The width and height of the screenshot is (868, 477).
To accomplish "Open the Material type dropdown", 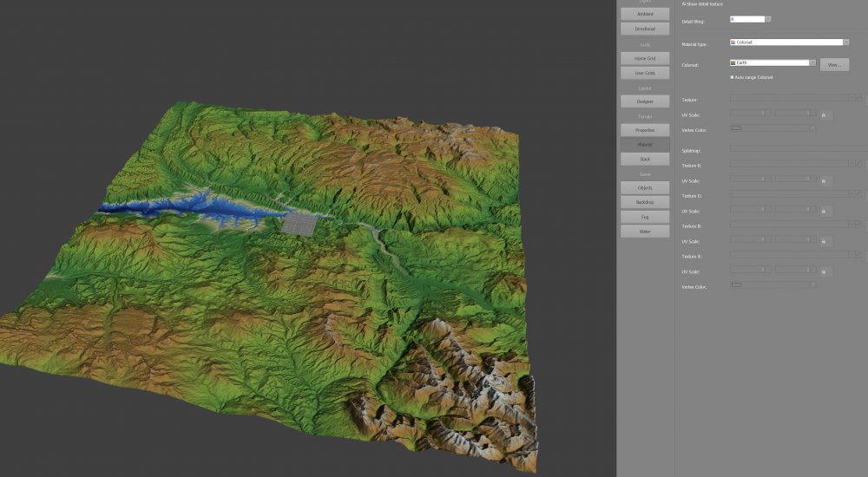I will 846,42.
